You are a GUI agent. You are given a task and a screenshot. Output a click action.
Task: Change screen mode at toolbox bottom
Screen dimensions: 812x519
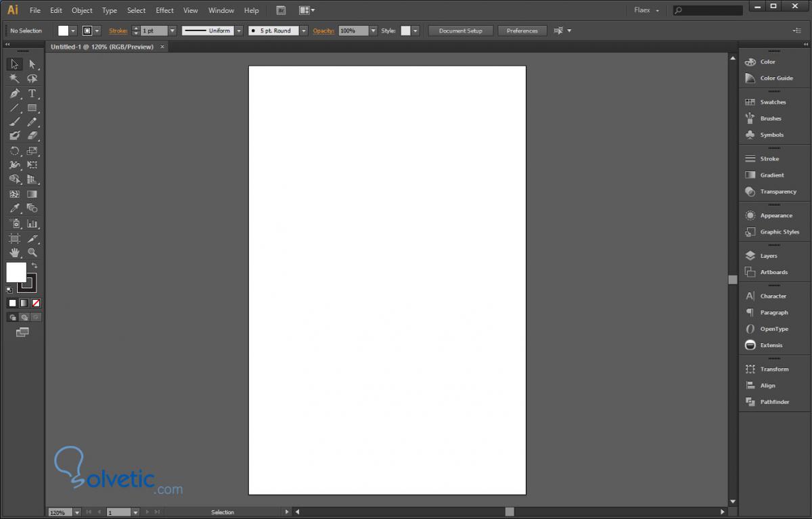tap(22, 332)
